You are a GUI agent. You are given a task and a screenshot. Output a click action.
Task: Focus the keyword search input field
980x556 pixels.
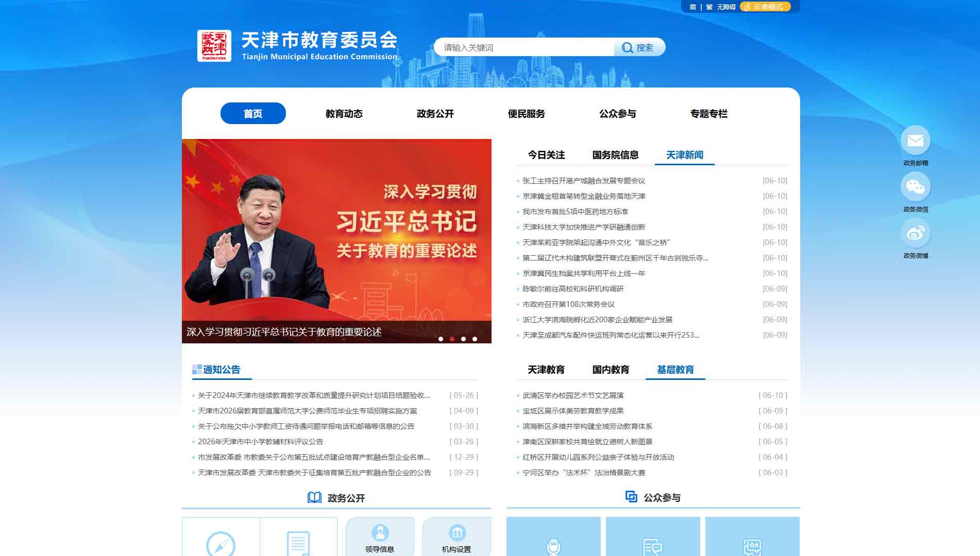[x=525, y=47]
